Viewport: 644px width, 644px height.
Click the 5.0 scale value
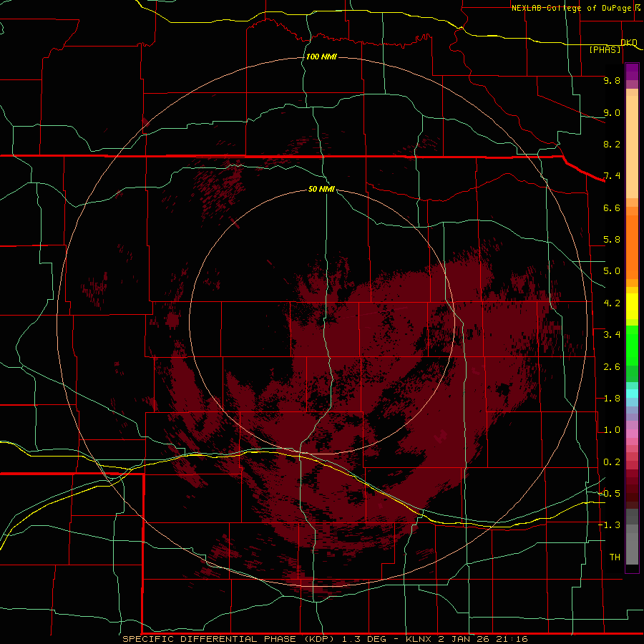pyautogui.click(x=612, y=271)
